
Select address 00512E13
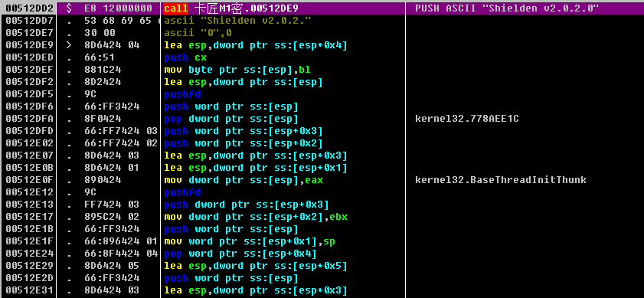coord(30,204)
